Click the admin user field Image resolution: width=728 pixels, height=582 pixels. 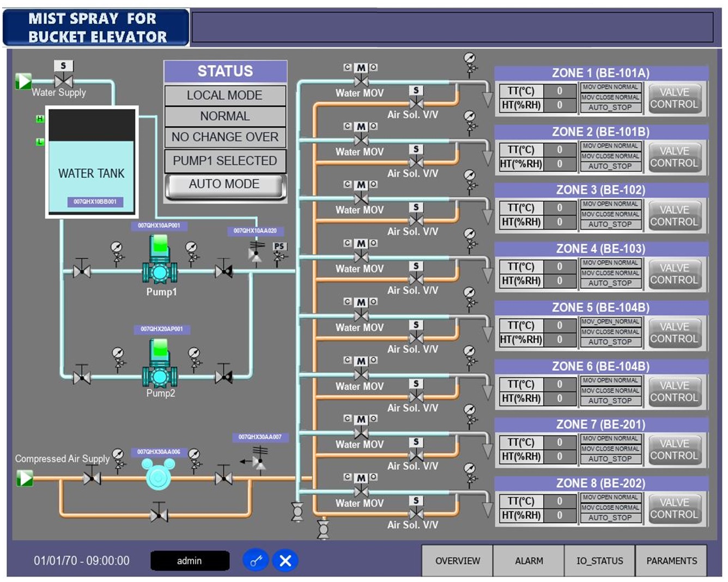(x=190, y=560)
